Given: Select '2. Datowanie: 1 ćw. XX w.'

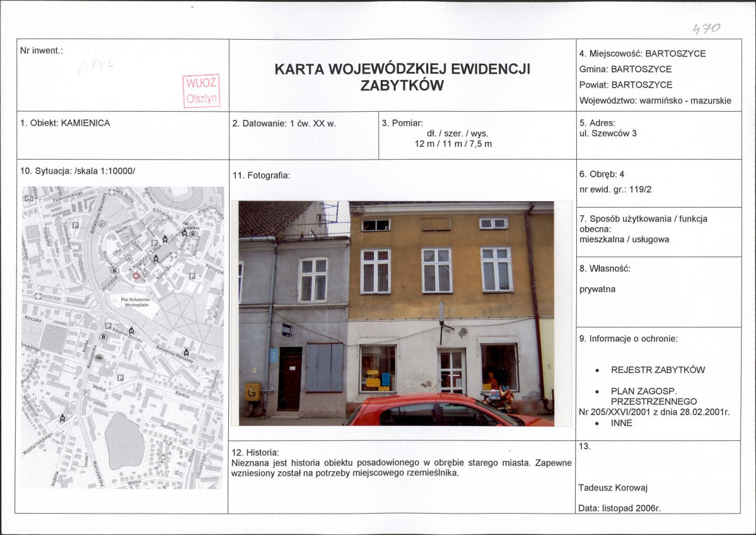Looking at the screenshot, I should tap(284, 124).
